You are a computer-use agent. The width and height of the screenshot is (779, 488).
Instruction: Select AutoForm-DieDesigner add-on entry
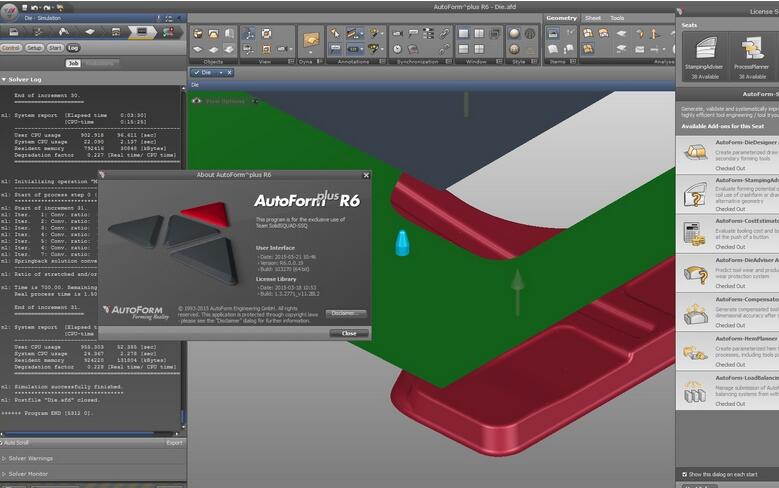click(727, 155)
